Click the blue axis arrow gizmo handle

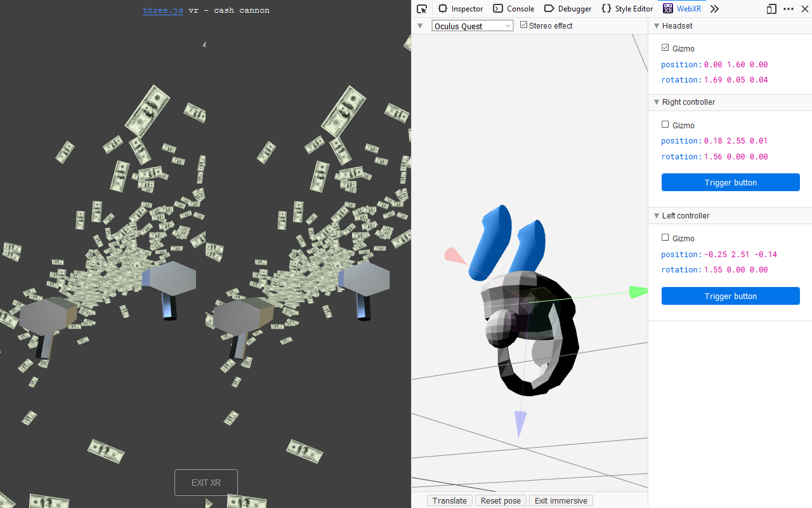520,423
